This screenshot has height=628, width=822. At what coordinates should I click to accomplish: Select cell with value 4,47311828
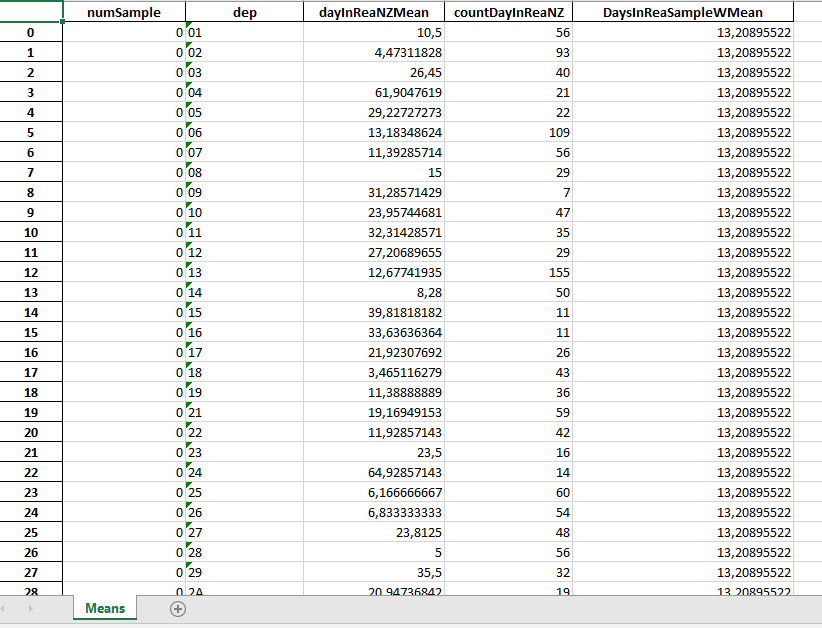click(x=374, y=52)
